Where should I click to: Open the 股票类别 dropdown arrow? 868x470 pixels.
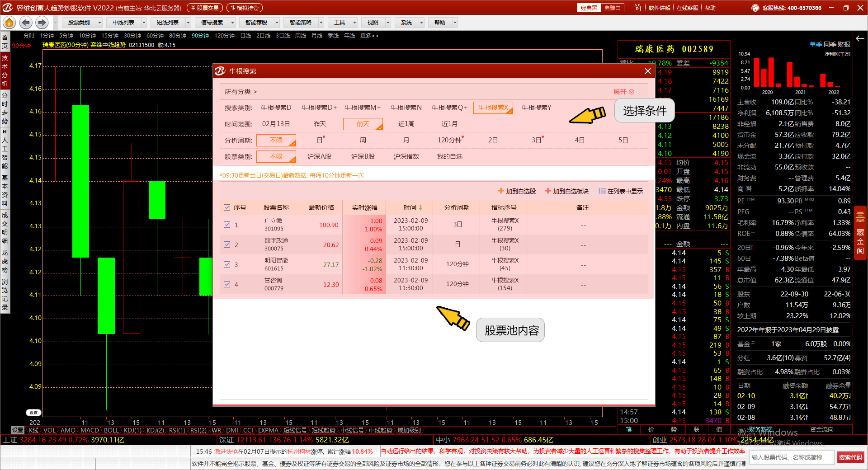99,23
